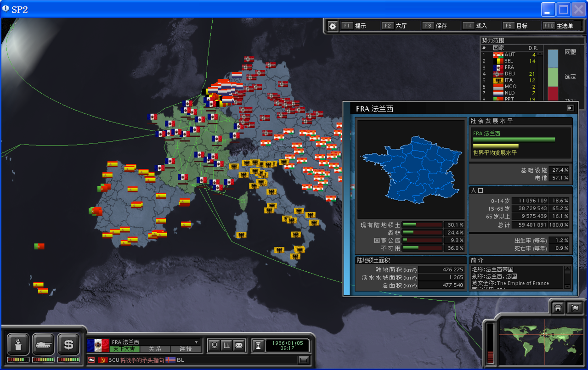Open the news list icon on ticker
This screenshot has width=588, height=370.
303,360
